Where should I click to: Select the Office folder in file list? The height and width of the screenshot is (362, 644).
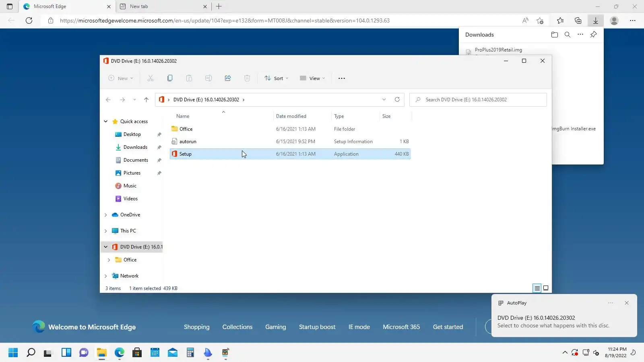click(x=290, y=129)
